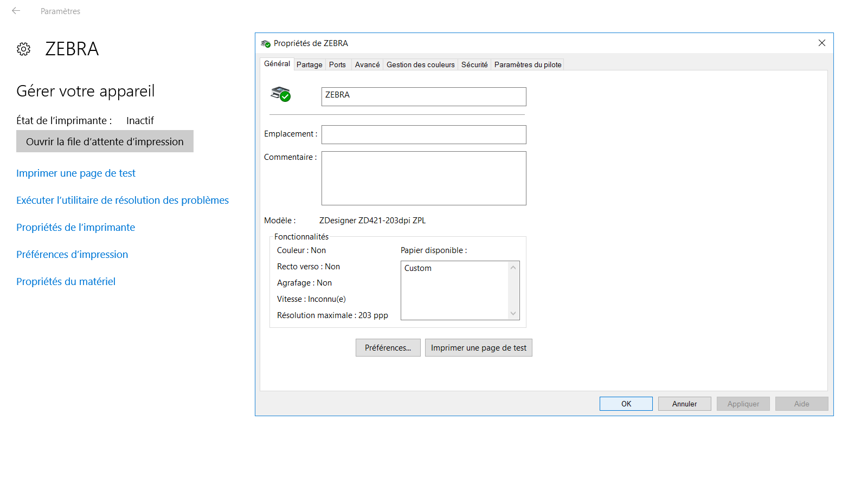Click the Annuler button

684,404
